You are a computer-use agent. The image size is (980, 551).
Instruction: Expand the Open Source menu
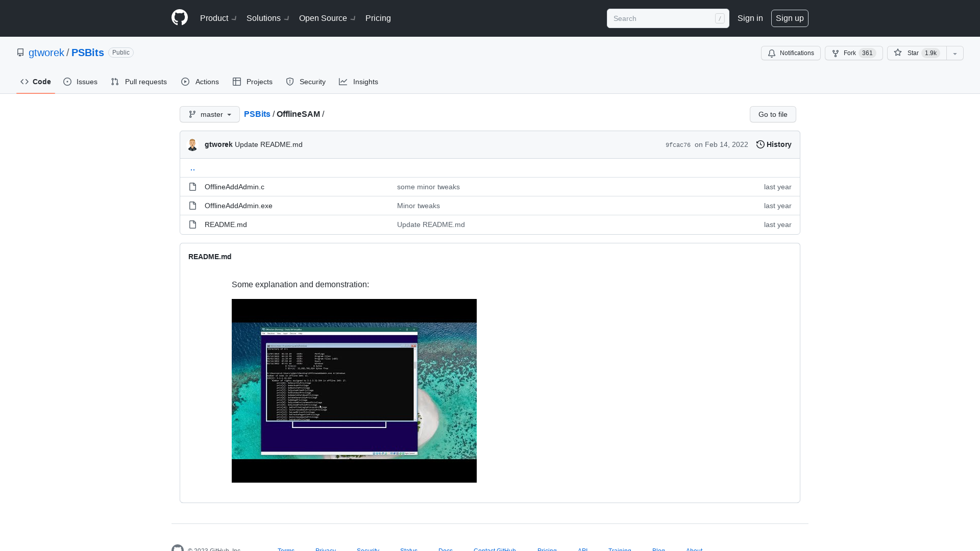[x=327, y=18]
